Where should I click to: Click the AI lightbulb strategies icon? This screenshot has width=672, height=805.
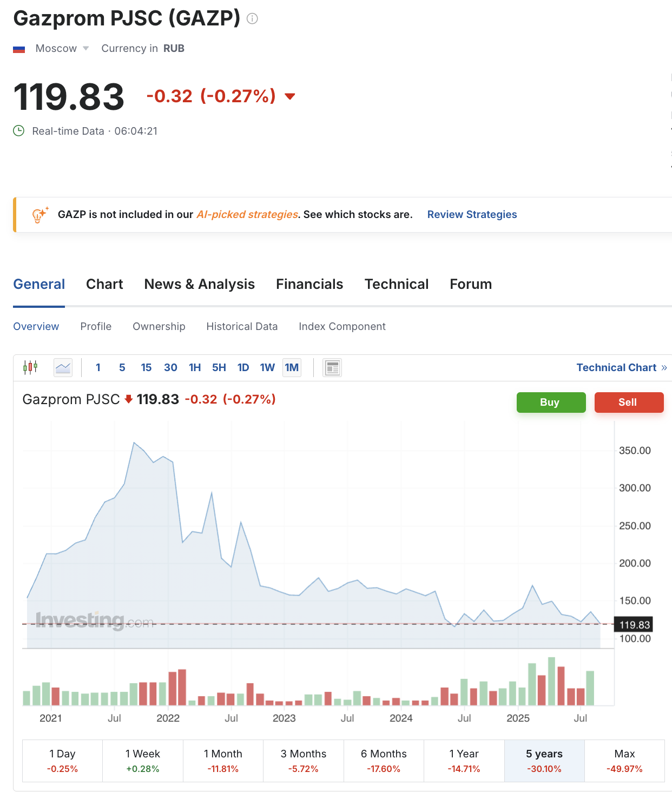pyautogui.click(x=40, y=215)
